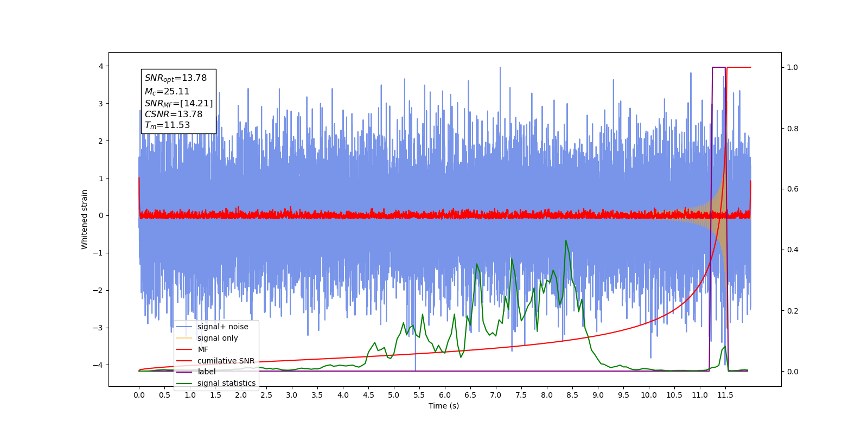Click the left y-axis tick label −4
Image resolution: width=868 pixels, height=434 pixels.
point(99,365)
